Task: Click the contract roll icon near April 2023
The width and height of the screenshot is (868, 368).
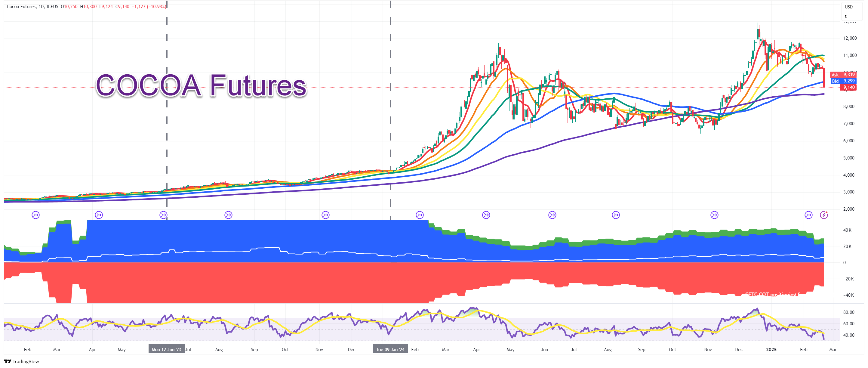Action: pos(99,215)
